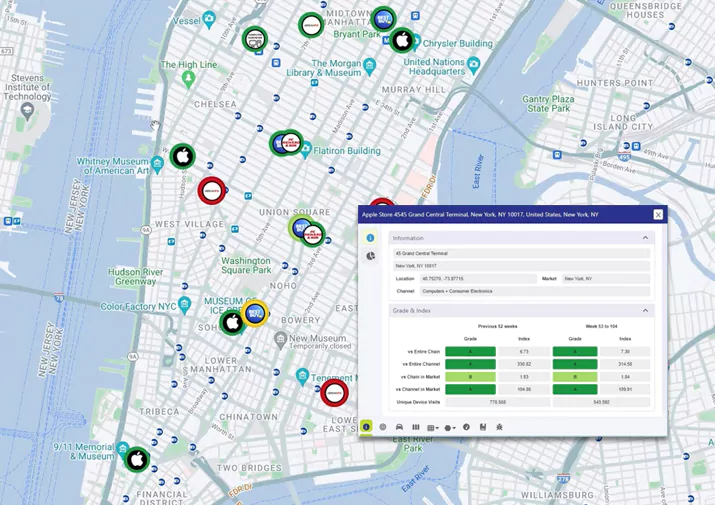715x505 pixels.
Task: Open the Information tab icon in popup sidebar
Action: tap(370, 238)
